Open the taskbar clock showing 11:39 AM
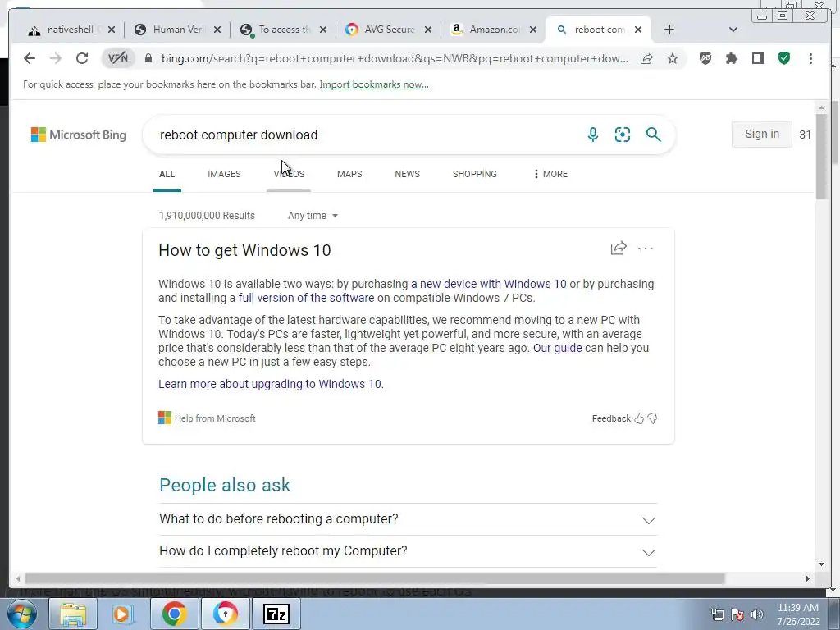Screen dimensions: 840x630 798,614
